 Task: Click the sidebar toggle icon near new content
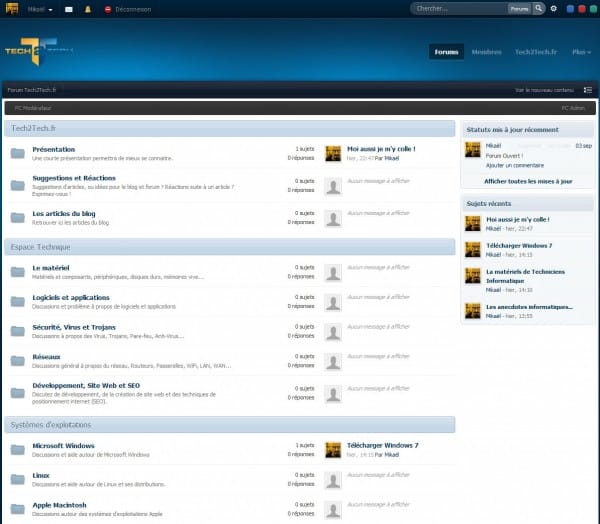(x=588, y=90)
